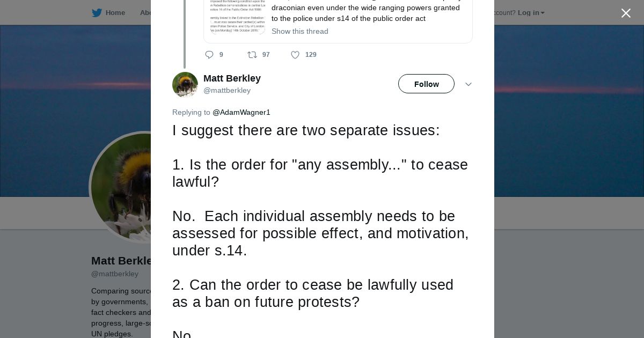The width and height of the screenshot is (644, 338).
Task: Open the Log in dropdown
Action: click(x=531, y=13)
